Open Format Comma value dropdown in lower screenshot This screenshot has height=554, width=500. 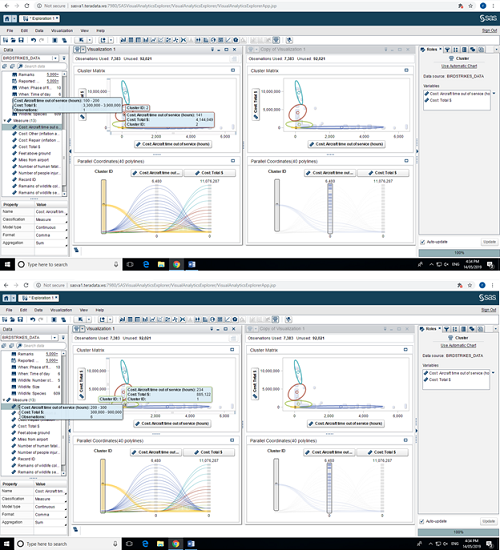(66, 516)
